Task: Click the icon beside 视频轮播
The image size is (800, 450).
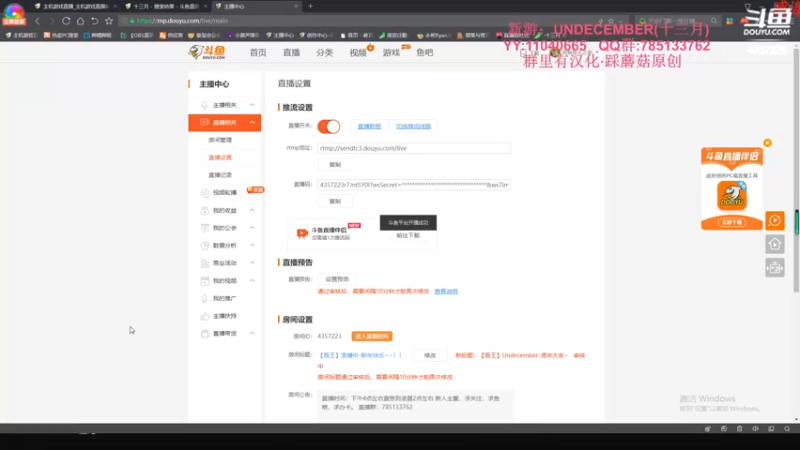Action: click(205, 193)
